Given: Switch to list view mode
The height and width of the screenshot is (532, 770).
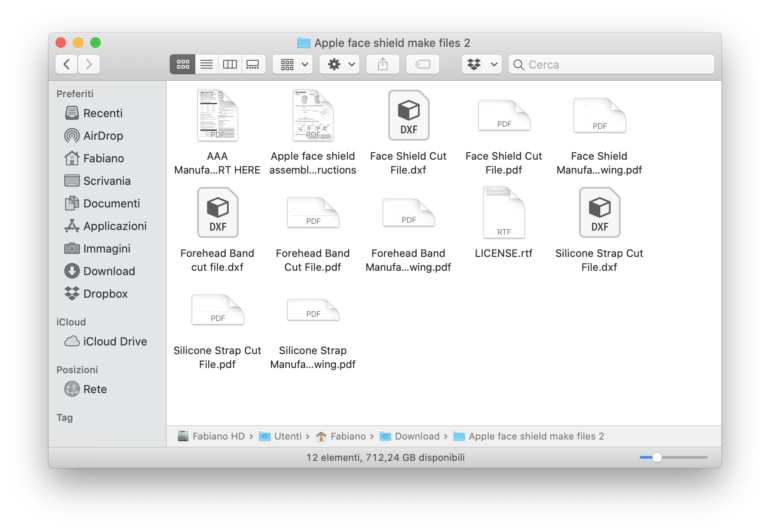Looking at the screenshot, I should click(206, 64).
